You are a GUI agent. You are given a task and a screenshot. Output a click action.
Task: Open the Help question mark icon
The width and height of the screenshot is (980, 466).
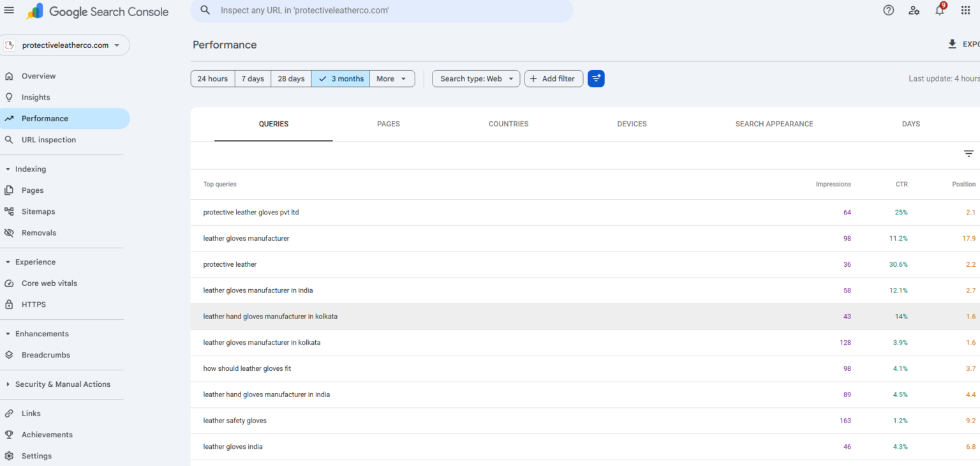coord(889,10)
